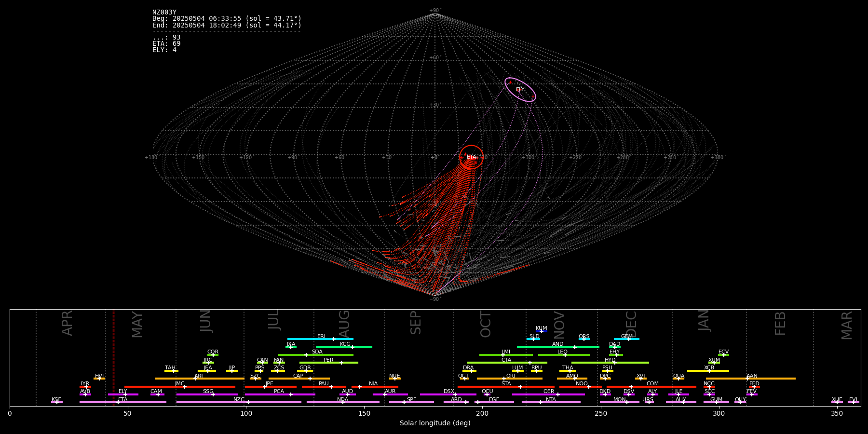Click the ECV shower label

pos(723,352)
